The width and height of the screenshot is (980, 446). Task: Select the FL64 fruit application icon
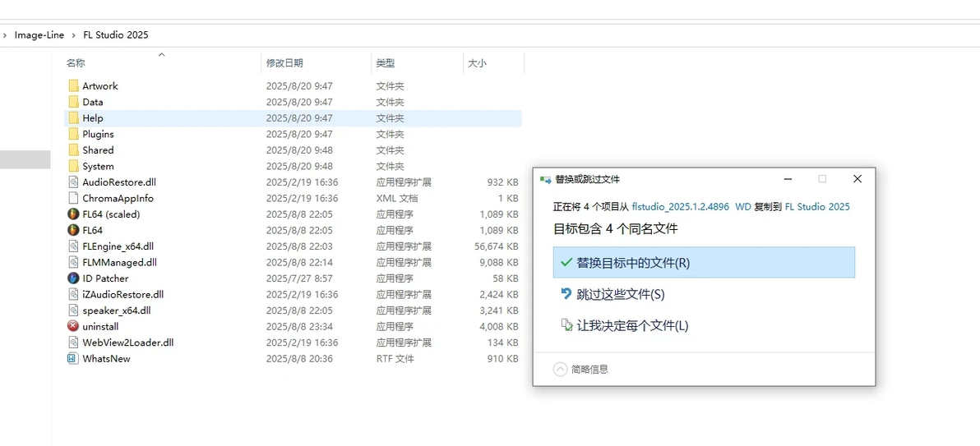click(73, 230)
